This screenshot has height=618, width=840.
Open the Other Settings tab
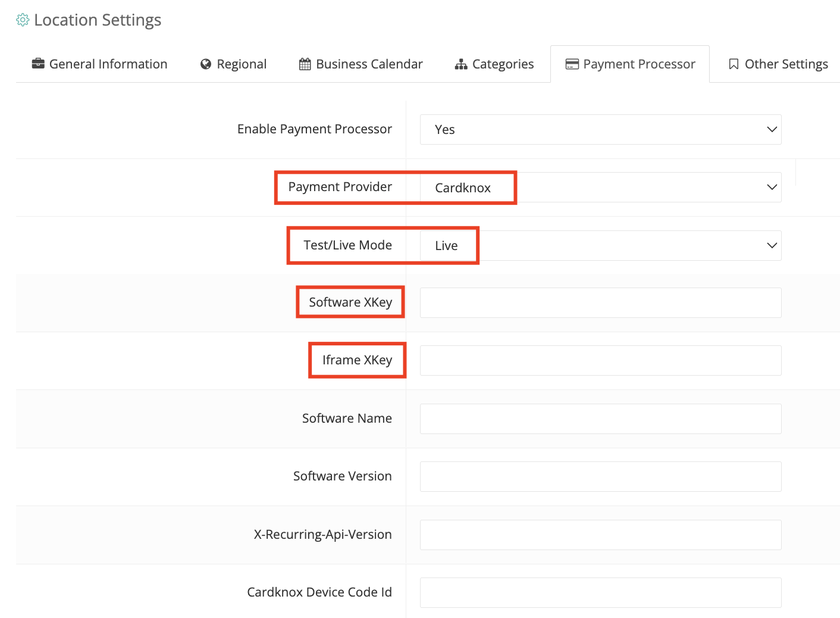tap(778, 64)
